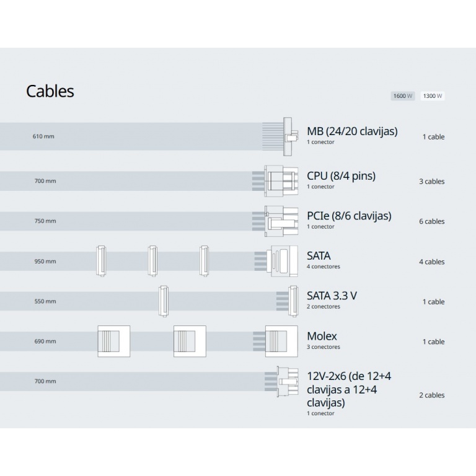Click the leftmost SATA connector on the 950 mm cable
Image resolution: width=476 pixels, height=476 pixels.
(101, 261)
